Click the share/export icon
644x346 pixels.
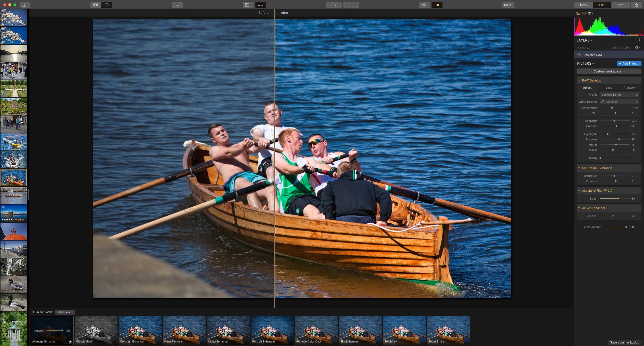636,5
